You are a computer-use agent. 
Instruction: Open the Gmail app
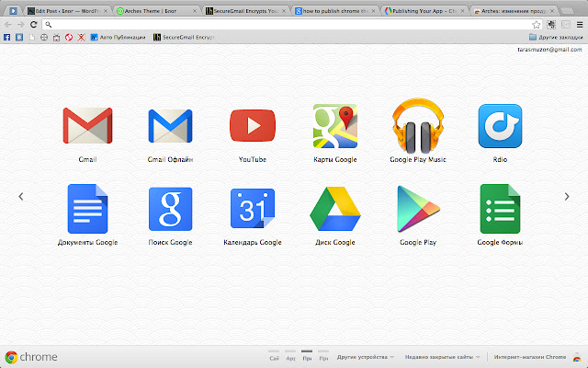point(87,130)
